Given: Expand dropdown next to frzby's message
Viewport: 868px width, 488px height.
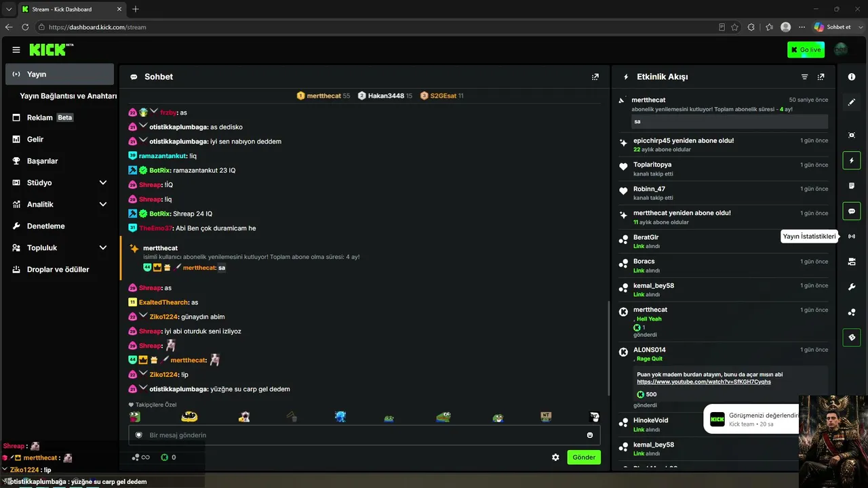Looking at the screenshot, I should click(154, 112).
